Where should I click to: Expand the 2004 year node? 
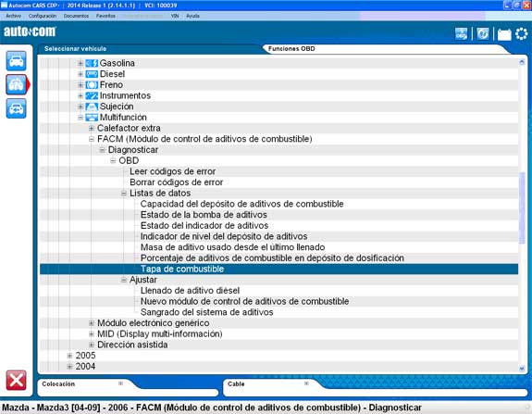click(69, 367)
